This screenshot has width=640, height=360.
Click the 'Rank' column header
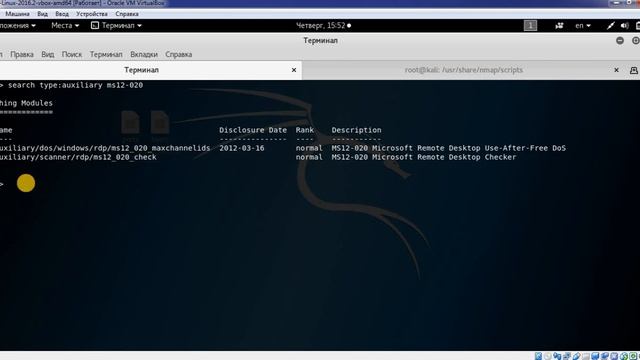tap(305, 130)
